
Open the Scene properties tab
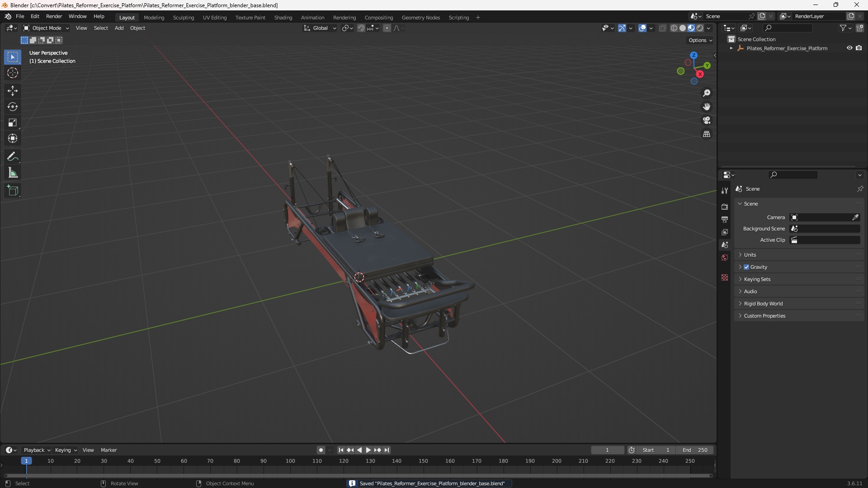pyautogui.click(x=725, y=244)
